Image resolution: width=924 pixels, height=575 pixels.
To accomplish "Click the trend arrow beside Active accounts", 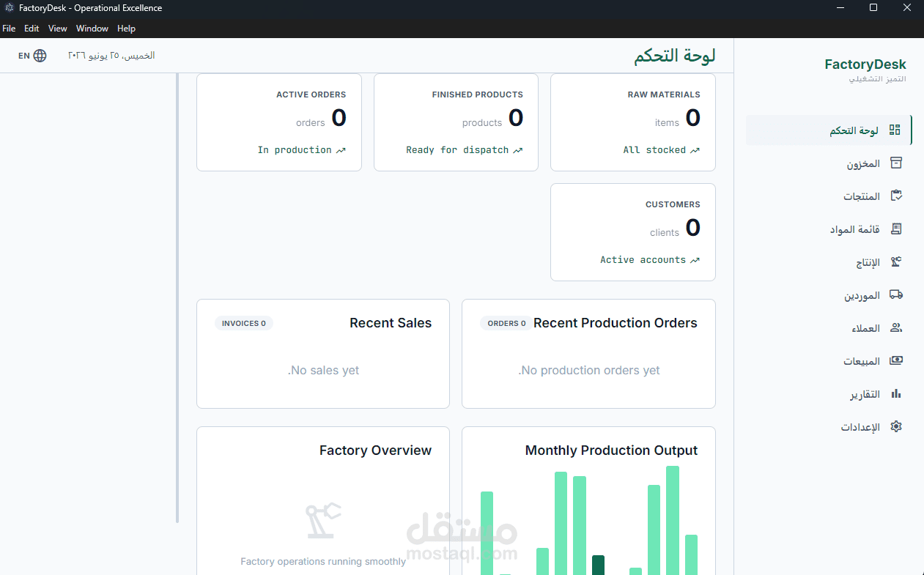I will [695, 260].
